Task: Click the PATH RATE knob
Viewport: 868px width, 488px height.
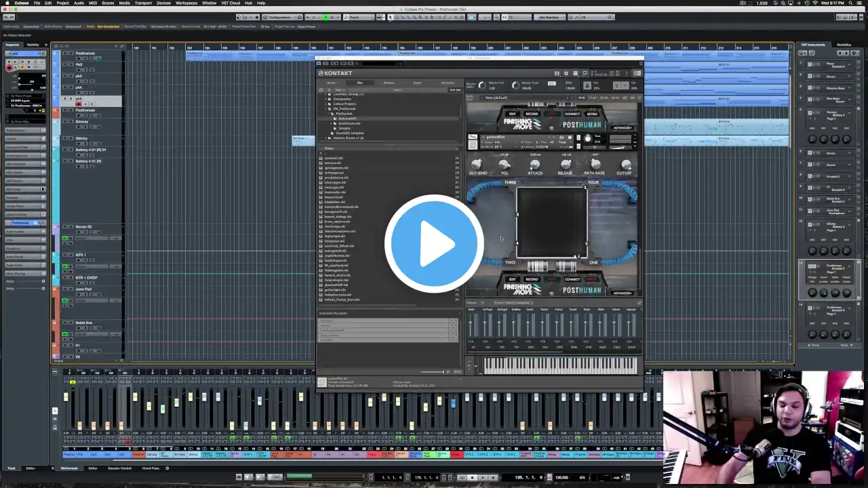Action: click(595, 165)
